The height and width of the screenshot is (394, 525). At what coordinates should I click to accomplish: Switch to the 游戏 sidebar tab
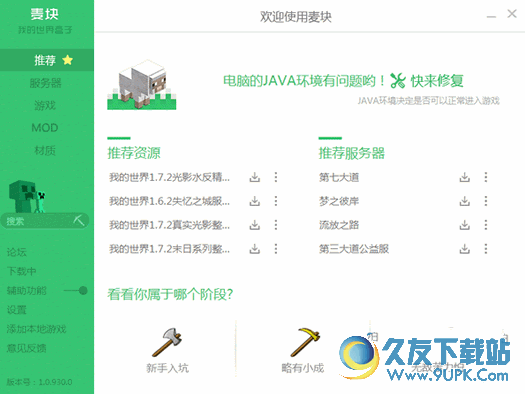click(45, 105)
